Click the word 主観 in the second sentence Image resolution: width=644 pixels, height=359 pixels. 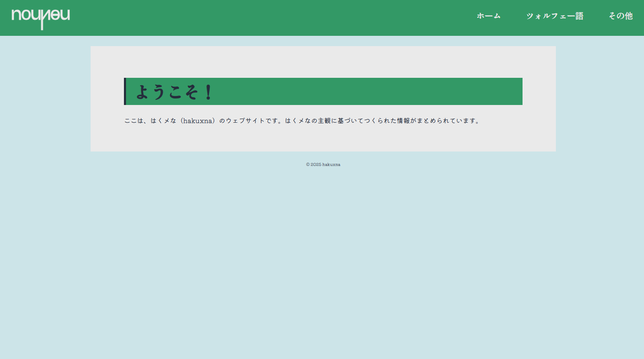point(324,121)
